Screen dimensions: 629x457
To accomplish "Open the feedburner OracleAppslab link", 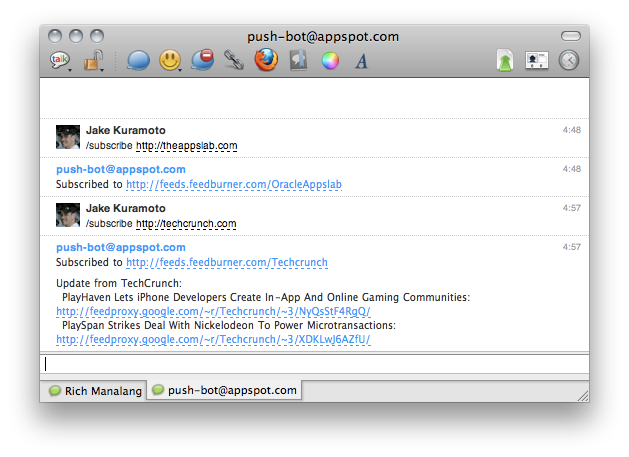I will click(234, 185).
